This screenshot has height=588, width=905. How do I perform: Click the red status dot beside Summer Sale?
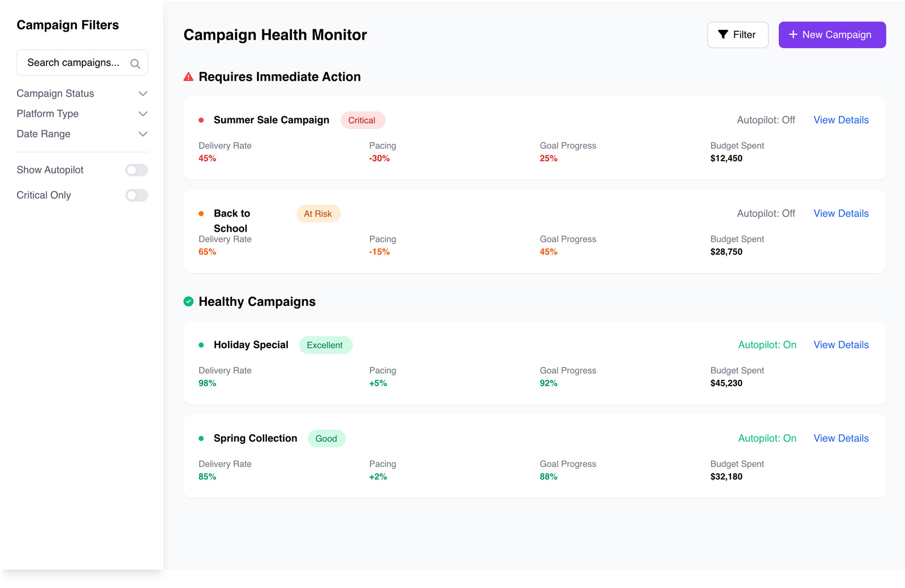[x=201, y=120]
